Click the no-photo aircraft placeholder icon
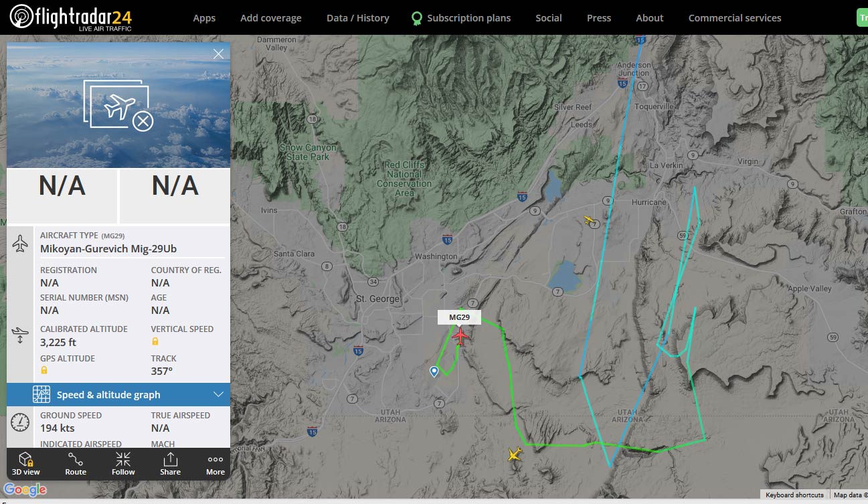The height and width of the screenshot is (504, 868). pos(118,104)
